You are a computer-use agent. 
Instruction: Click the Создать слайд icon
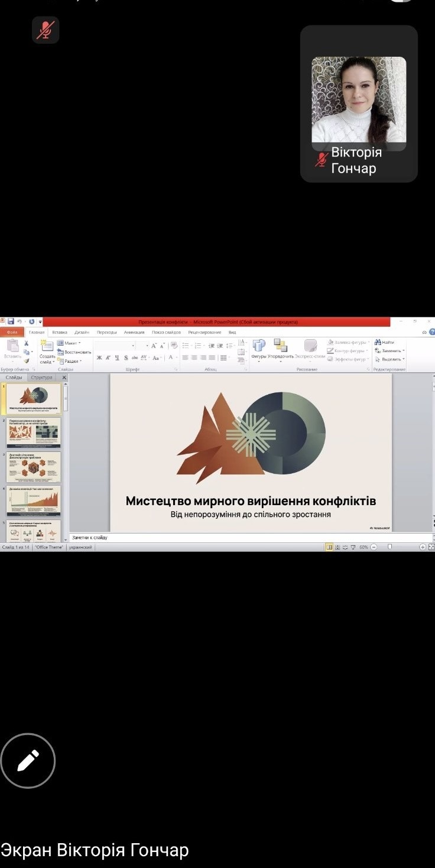[x=47, y=346]
